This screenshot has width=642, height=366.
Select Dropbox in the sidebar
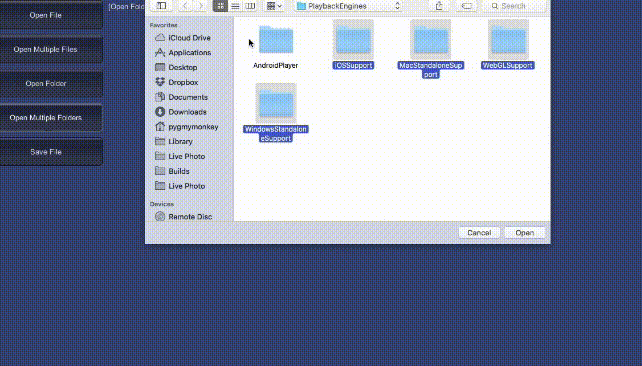click(183, 82)
